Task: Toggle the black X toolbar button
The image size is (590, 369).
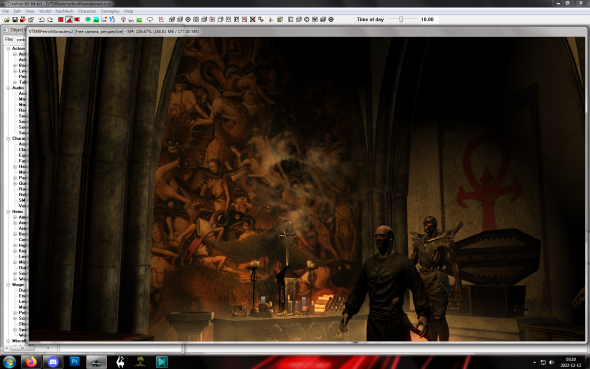Action: coord(252,20)
